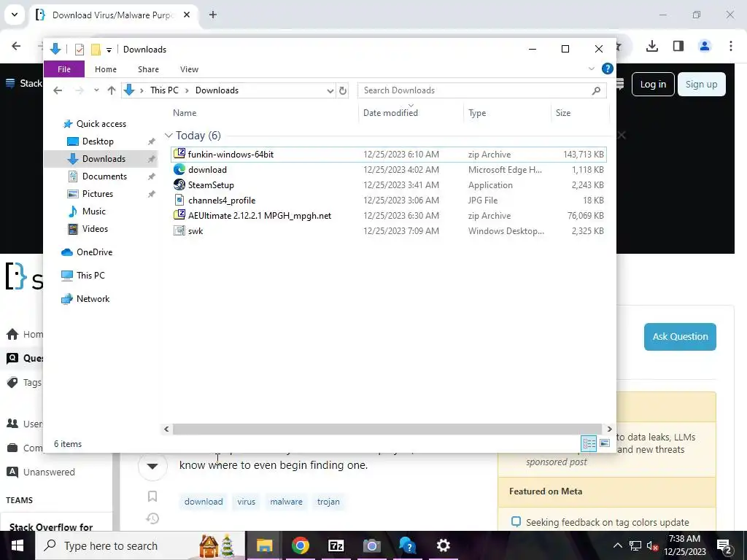Click the bookmark icon on Stack Overflow question
The image size is (747, 560).
click(152, 496)
